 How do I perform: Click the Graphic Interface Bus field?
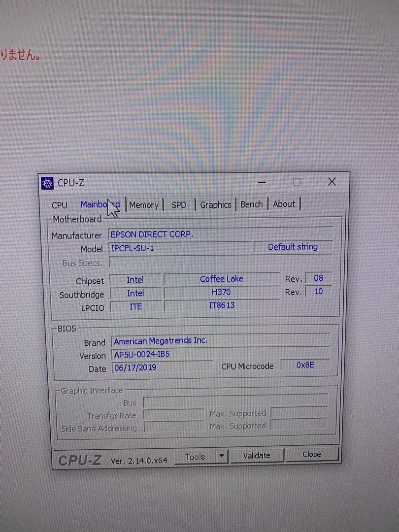[235, 401]
